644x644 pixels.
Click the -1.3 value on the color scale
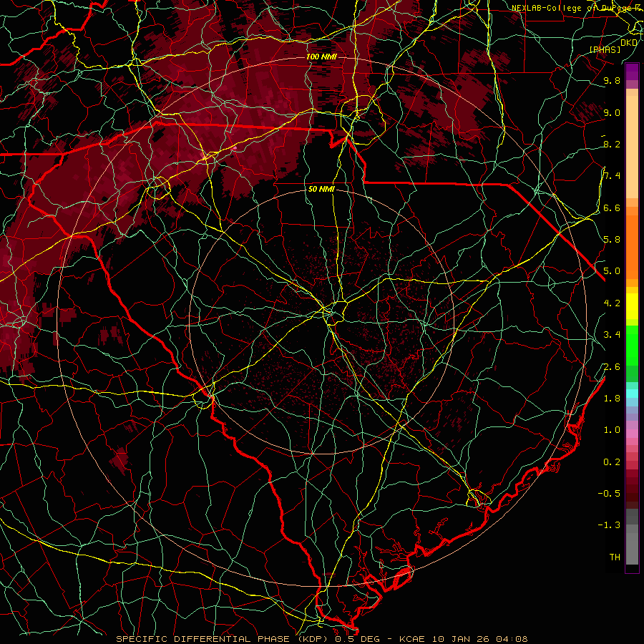[x=609, y=525]
